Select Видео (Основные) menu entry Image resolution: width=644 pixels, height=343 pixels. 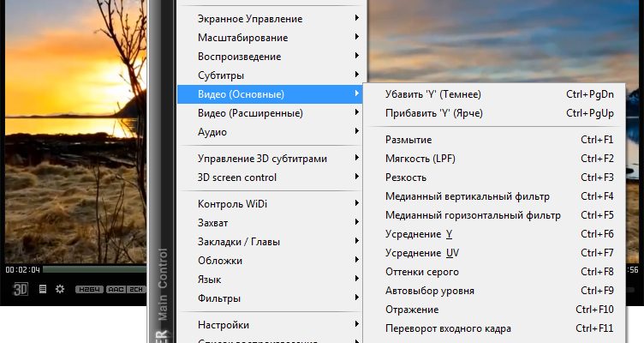click(x=270, y=94)
